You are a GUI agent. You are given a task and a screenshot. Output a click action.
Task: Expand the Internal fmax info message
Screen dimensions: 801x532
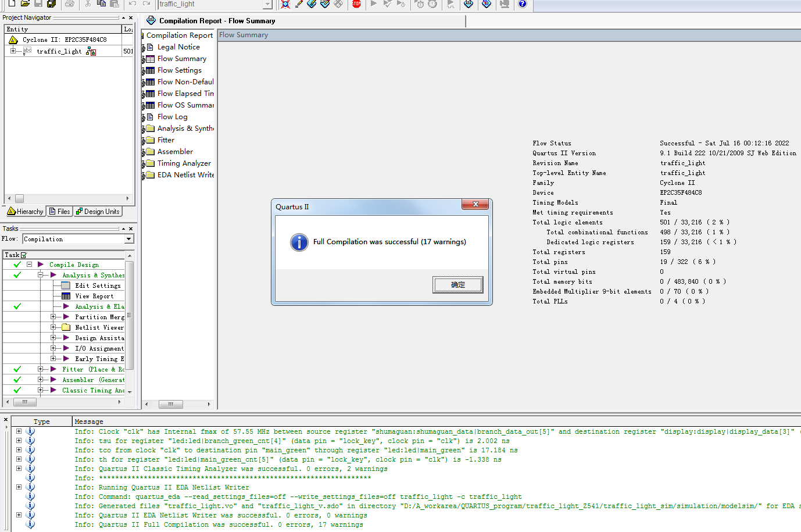[19, 431]
